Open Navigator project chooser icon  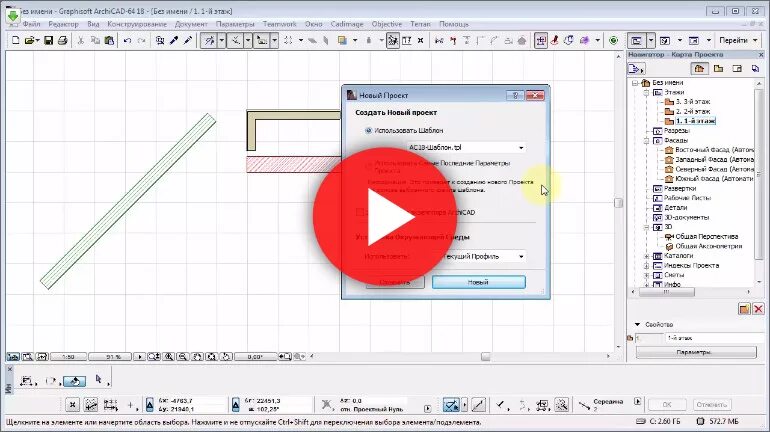click(636, 69)
